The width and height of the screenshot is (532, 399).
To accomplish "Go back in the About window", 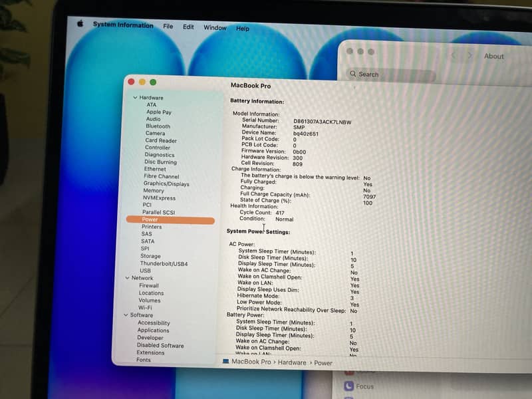I will point(454,55).
